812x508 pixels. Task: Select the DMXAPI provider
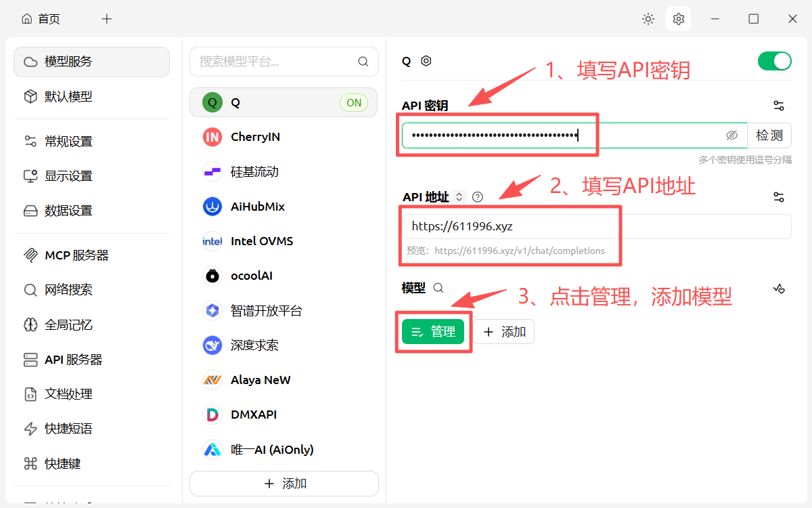point(284,415)
